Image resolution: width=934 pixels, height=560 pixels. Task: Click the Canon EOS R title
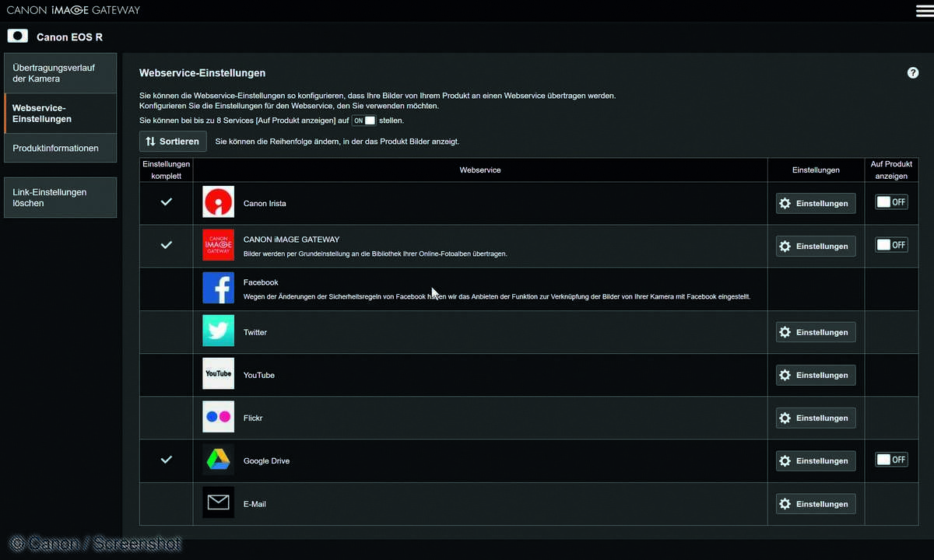69,37
